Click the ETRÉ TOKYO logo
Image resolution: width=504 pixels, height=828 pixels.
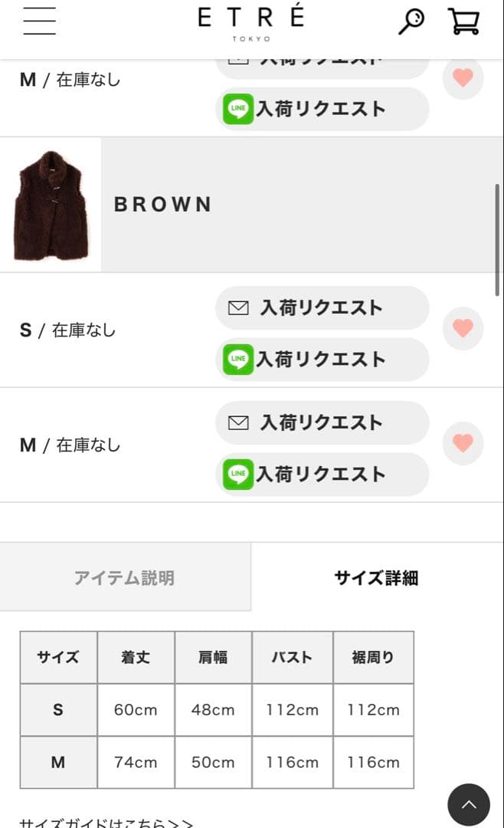click(x=251, y=21)
